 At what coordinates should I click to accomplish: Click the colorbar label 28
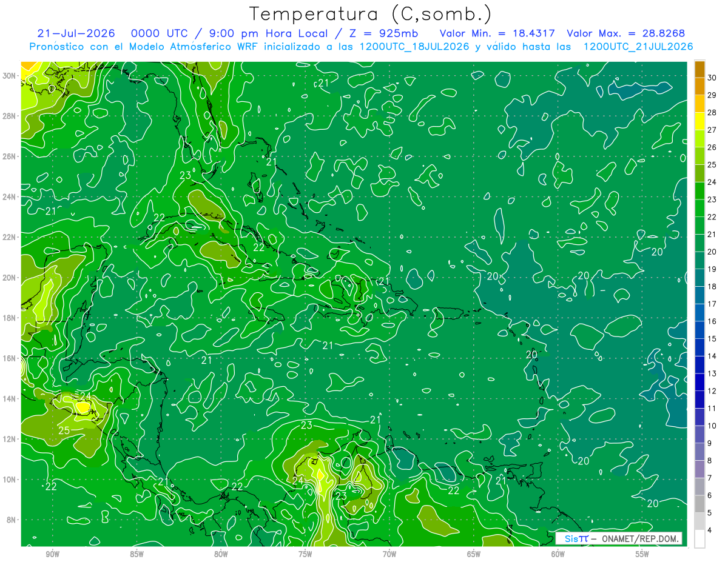click(x=712, y=112)
